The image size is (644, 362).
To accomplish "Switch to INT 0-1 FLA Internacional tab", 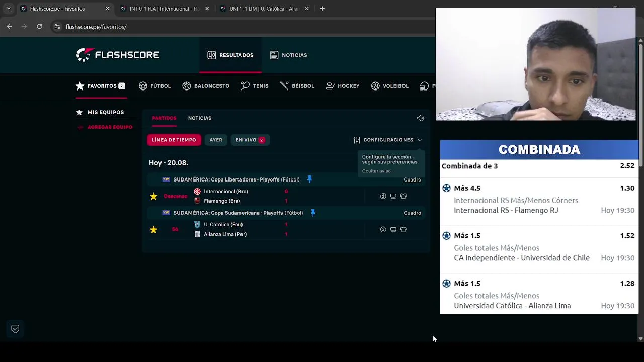I will [x=164, y=9].
